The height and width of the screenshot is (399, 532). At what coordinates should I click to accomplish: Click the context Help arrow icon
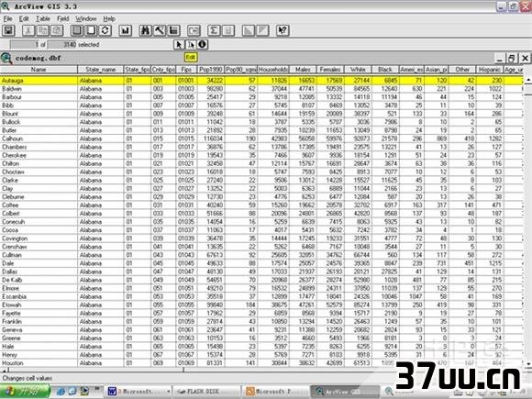click(283, 30)
